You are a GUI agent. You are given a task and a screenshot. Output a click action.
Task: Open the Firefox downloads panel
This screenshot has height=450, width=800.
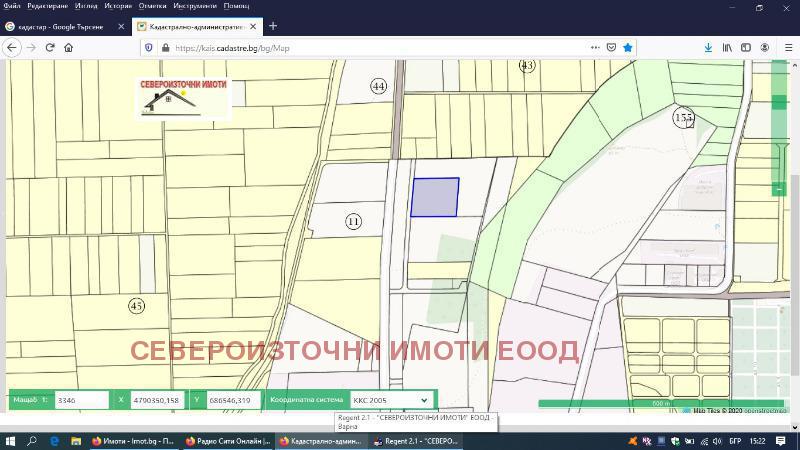tap(708, 47)
